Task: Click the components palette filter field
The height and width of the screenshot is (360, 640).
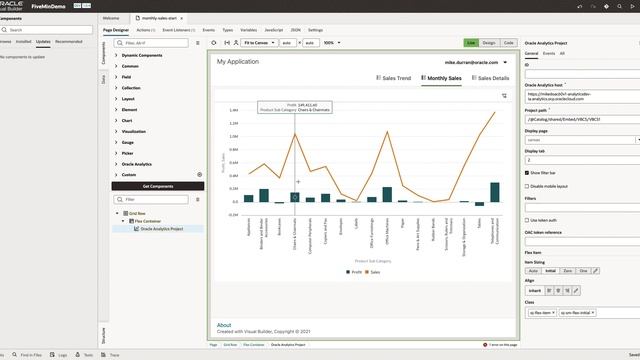Action: tap(151, 43)
